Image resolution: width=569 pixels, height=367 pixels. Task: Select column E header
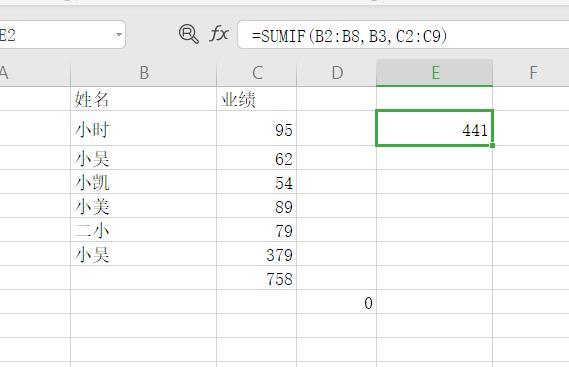[x=435, y=73]
